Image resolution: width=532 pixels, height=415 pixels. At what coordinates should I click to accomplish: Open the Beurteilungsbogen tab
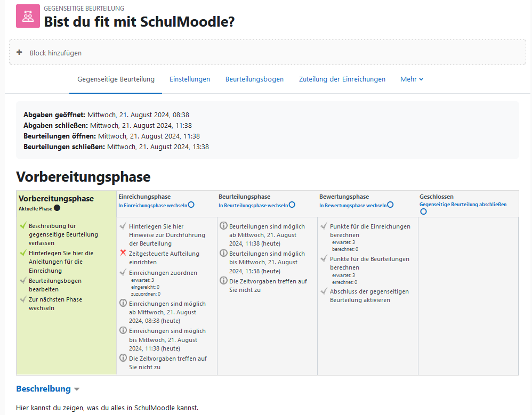254,79
